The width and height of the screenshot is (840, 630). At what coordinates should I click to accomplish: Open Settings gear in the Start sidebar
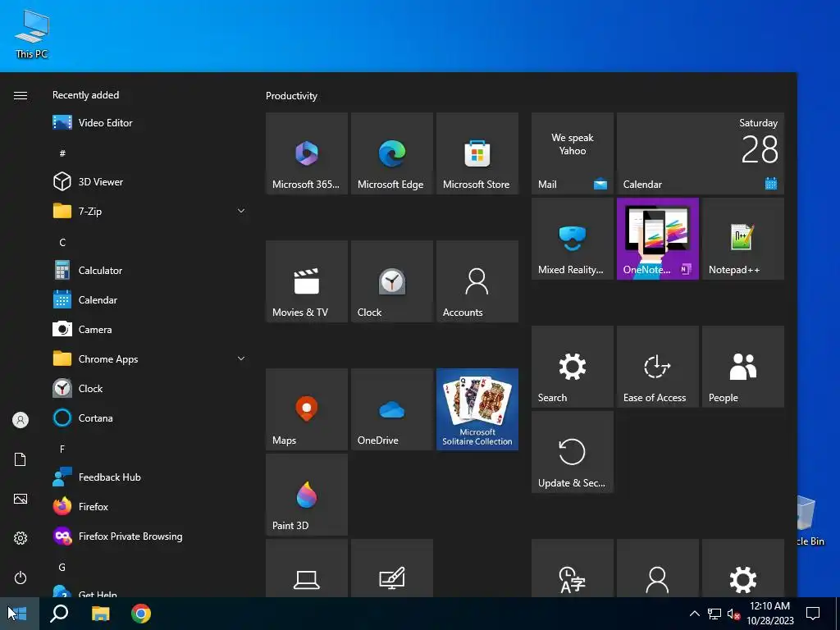(x=21, y=538)
